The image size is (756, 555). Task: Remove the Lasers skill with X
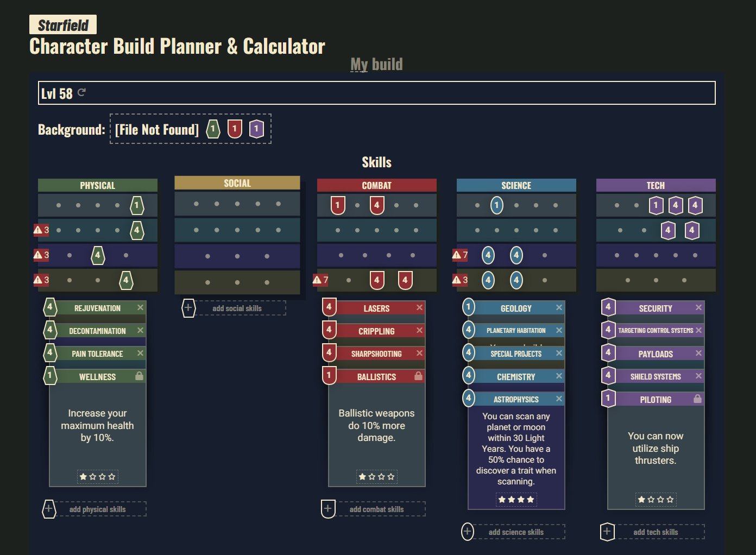tap(419, 307)
